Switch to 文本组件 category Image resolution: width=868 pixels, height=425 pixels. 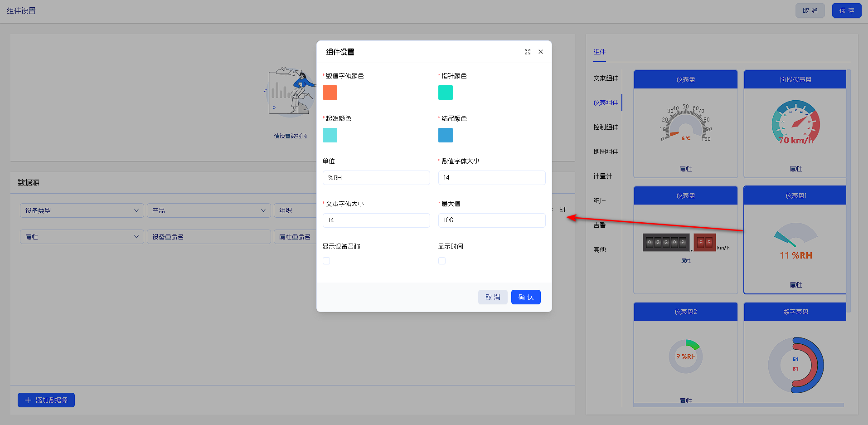tap(606, 78)
